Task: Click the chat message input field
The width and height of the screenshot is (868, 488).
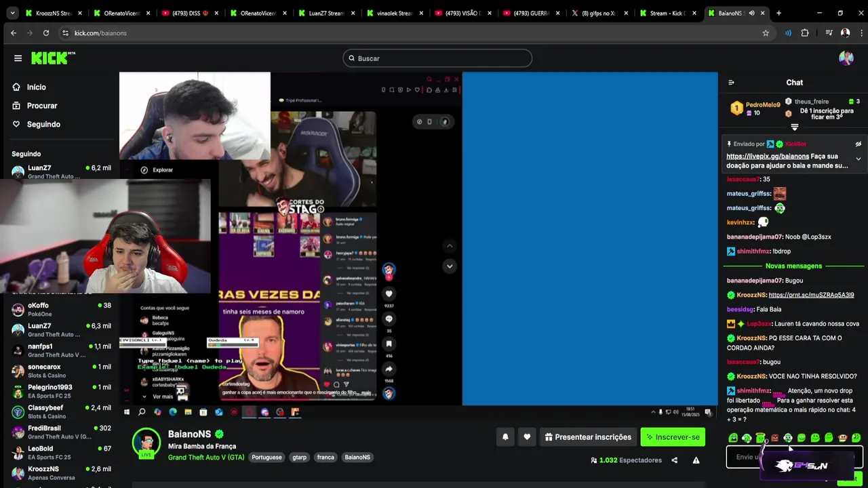Action: point(794,457)
